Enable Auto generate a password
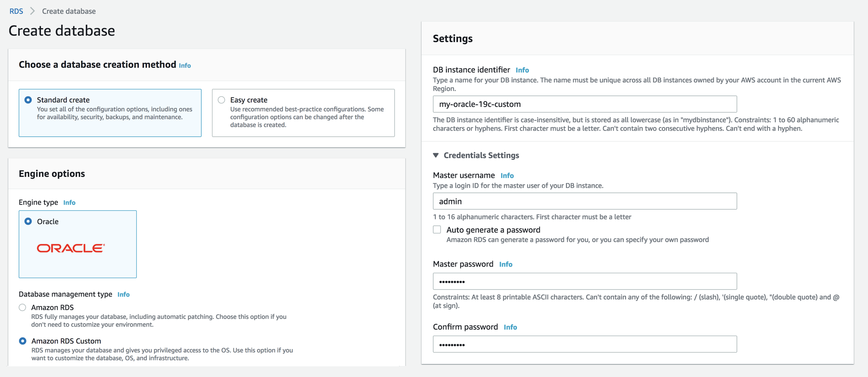 click(x=437, y=230)
